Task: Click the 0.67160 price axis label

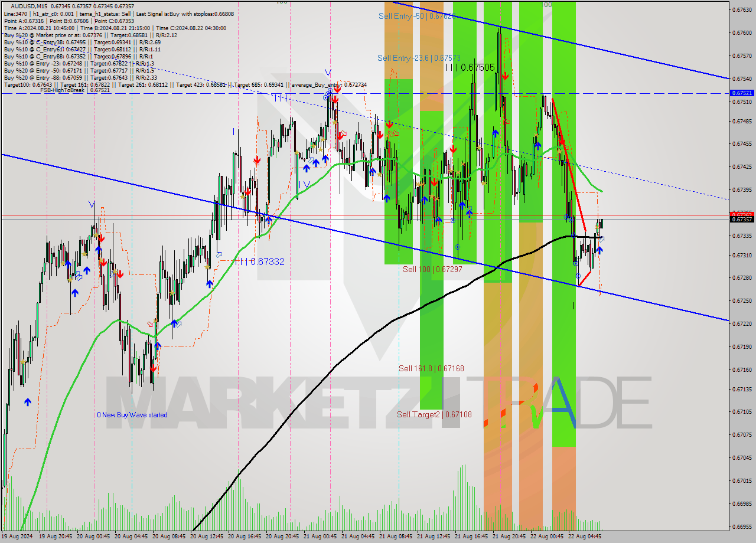Action: point(742,370)
